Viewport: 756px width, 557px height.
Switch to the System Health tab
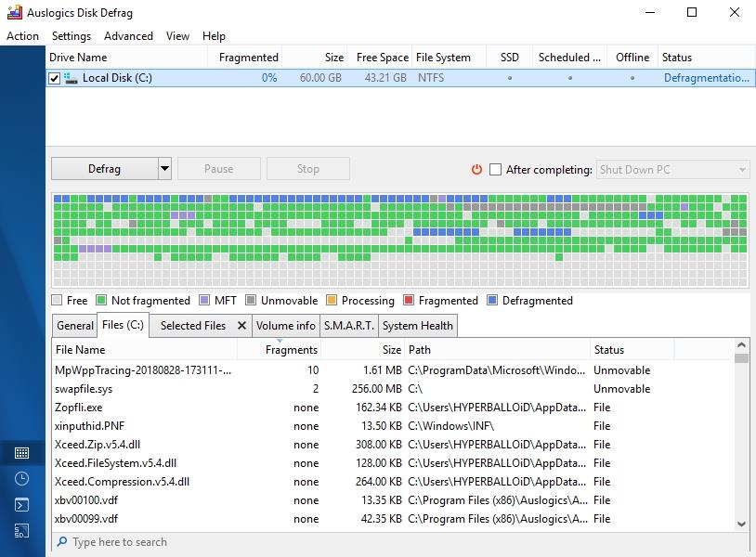[418, 326]
